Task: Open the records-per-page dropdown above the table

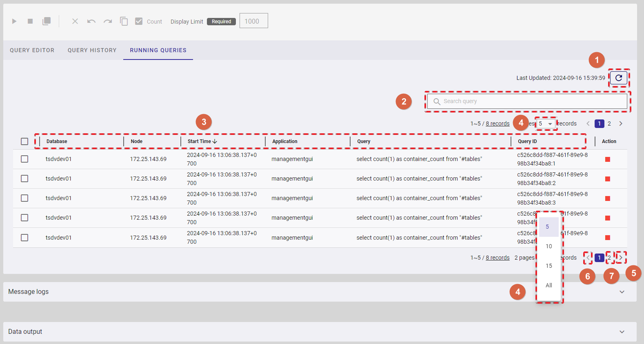Action: pyautogui.click(x=546, y=123)
